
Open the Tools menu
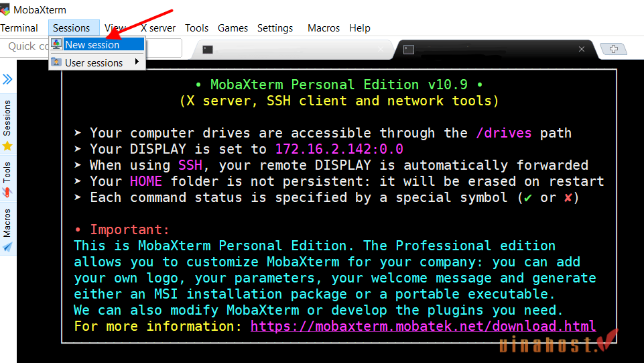[x=197, y=28]
